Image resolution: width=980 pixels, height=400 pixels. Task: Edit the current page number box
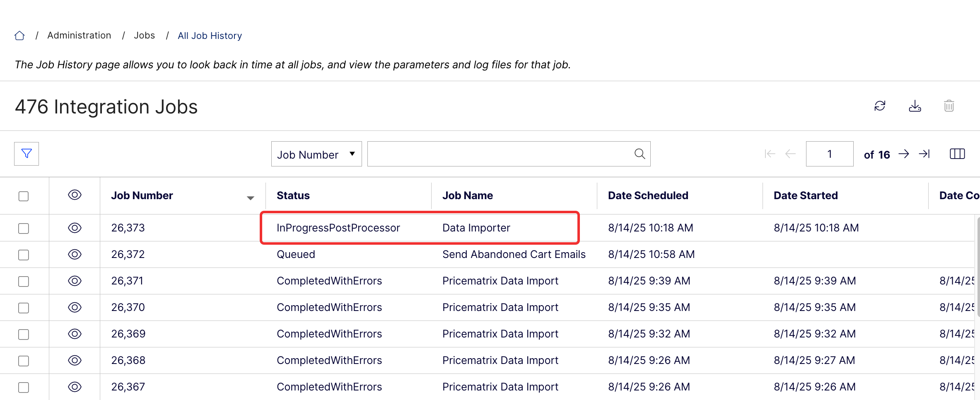[x=830, y=154]
